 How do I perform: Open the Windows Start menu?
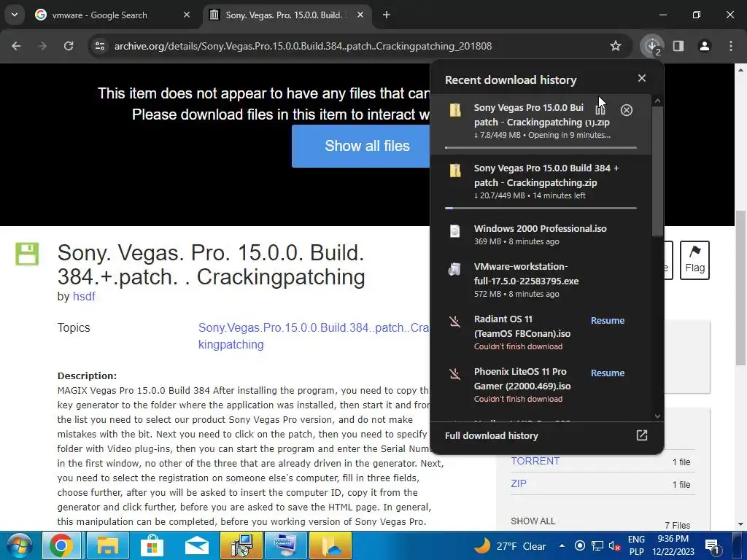tap(20, 545)
